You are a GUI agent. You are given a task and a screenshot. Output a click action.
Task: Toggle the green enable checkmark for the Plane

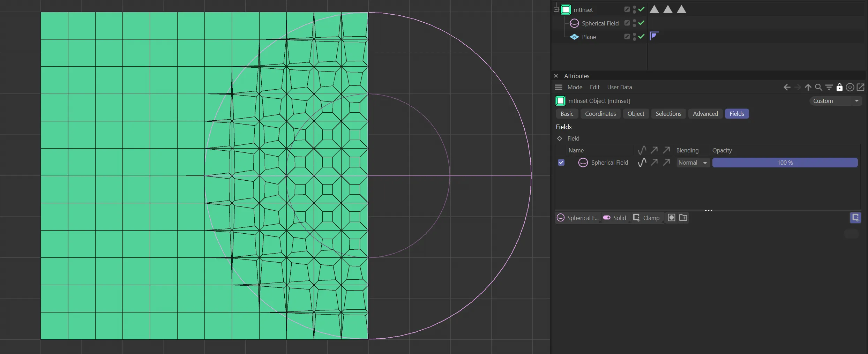pos(641,36)
